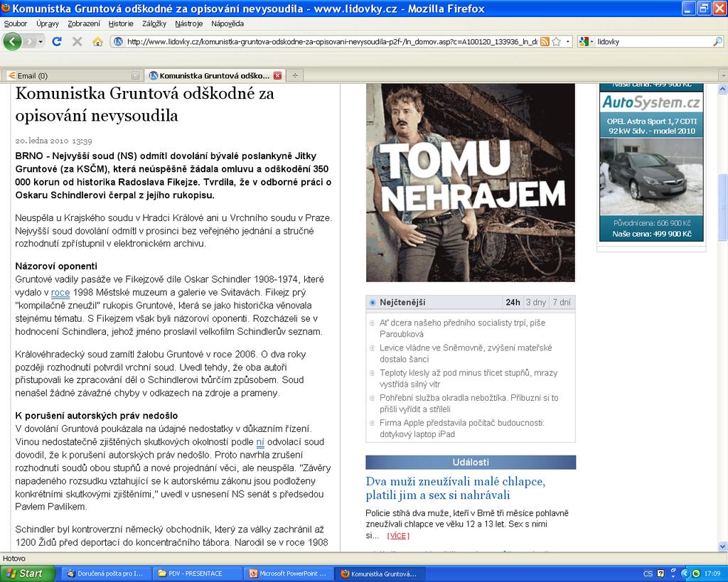
Task: Click the Události section header
Action: pyautogui.click(x=471, y=462)
